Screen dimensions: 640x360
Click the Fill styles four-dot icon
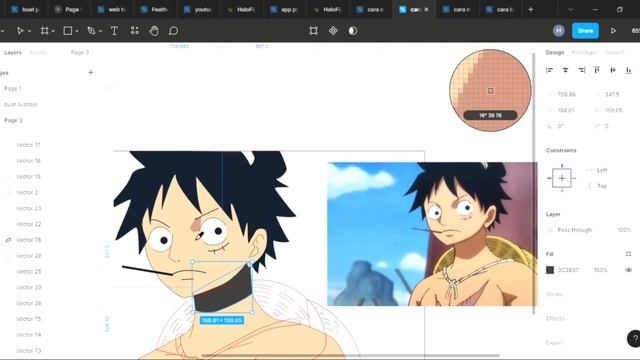coord(629,254)
